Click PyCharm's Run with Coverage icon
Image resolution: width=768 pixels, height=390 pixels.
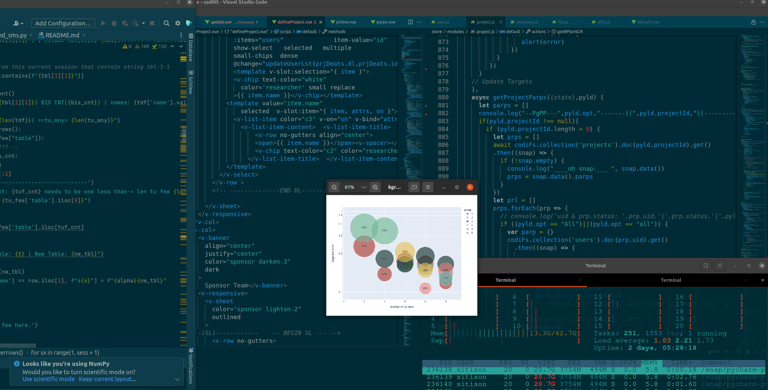[x=125, y=23]
